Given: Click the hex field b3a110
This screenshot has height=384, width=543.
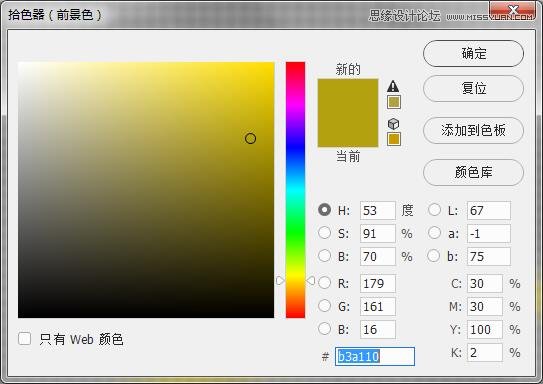Looking at the screenshot, I should click(x=375, y=356).
